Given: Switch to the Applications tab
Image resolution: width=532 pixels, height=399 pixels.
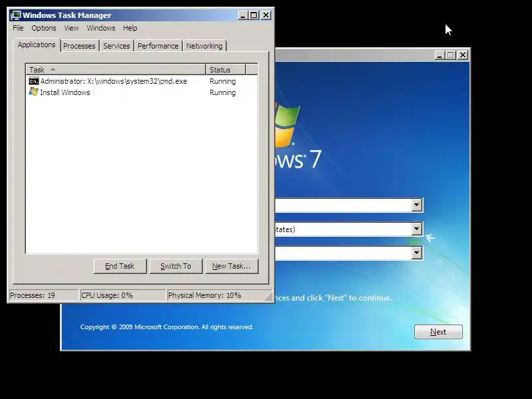Looking at the screenshot, I should point(37,45).
